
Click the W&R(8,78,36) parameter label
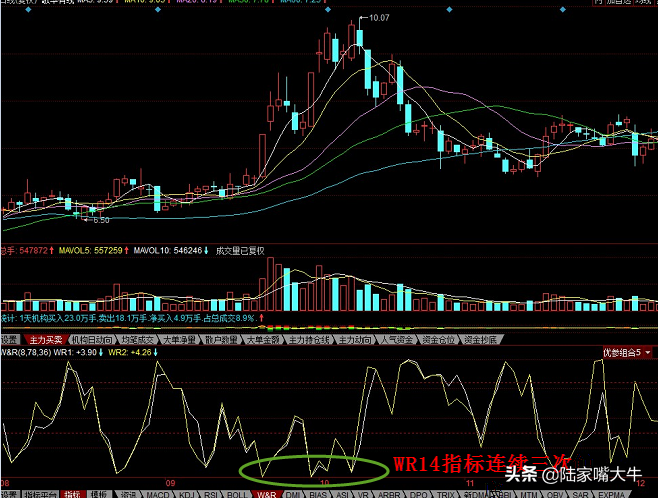click(26, 352)
